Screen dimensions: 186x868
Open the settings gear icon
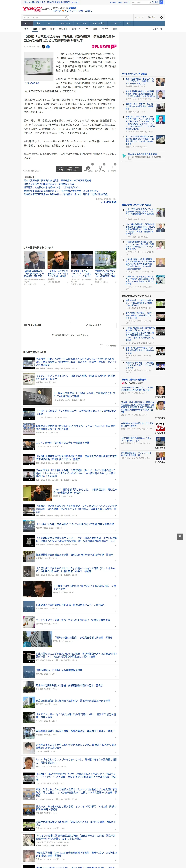161,17
